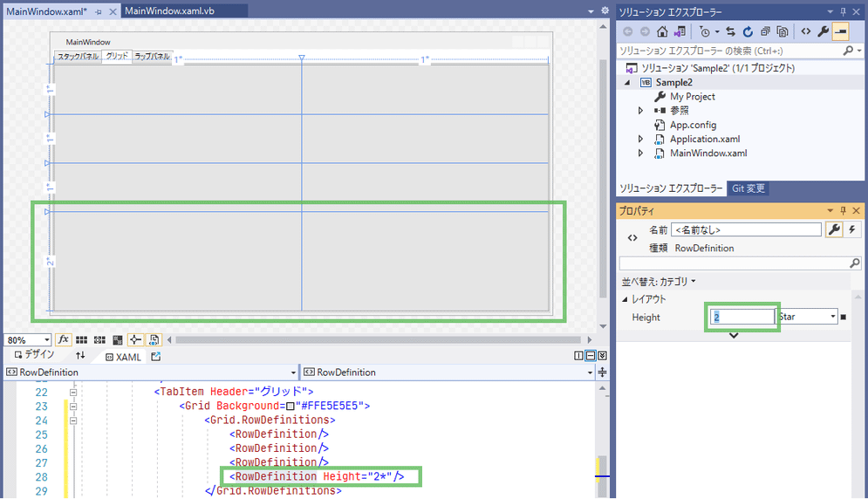Image resolution: width=868 pixels, height=499 pixels.
Task: Expand the 参照 node in Solution Explorer
Action: 641,111
